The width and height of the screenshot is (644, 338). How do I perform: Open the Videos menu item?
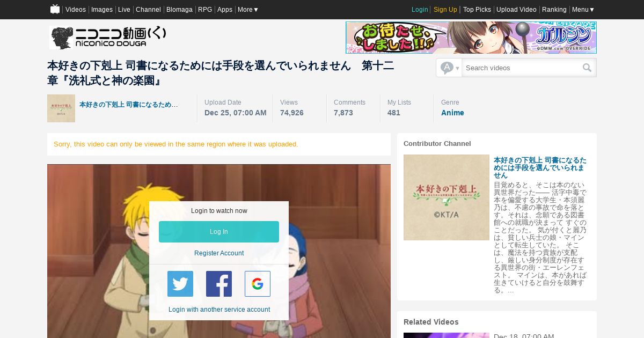click(76, 10)
